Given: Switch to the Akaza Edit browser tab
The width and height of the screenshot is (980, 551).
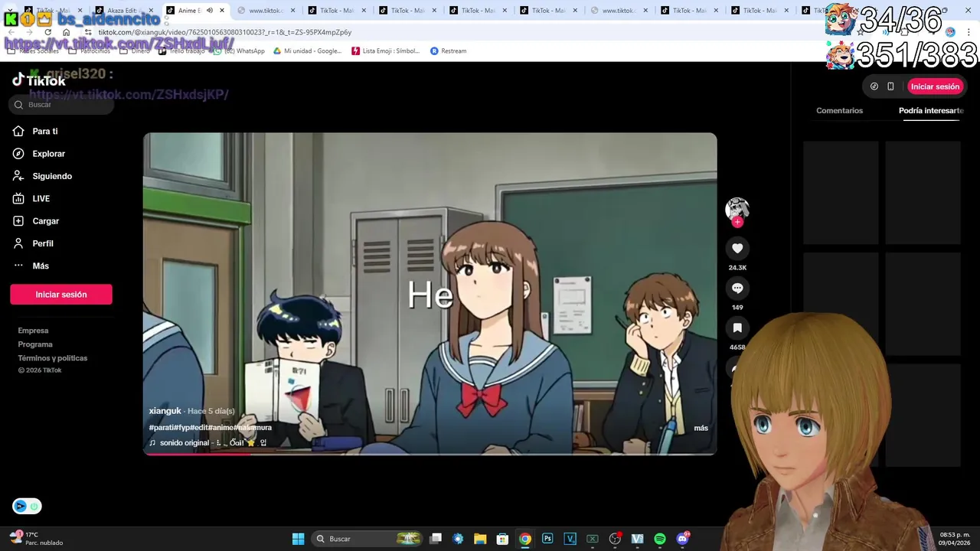Looking at the screenshot, I should coord(122,11).
